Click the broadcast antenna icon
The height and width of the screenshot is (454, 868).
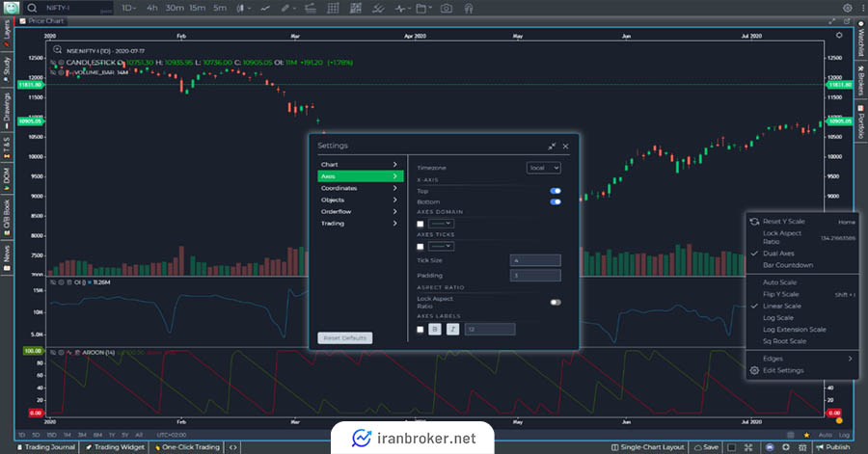point(469,8)
